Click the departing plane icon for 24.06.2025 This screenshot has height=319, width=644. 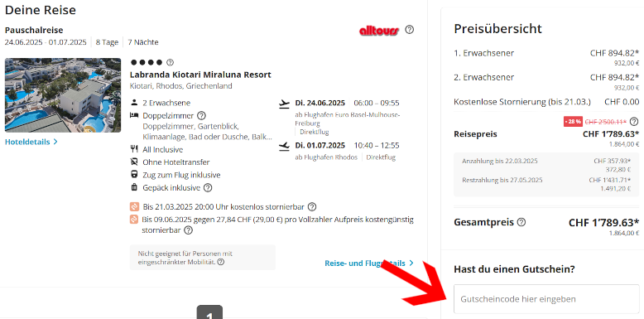pos(284,104)
